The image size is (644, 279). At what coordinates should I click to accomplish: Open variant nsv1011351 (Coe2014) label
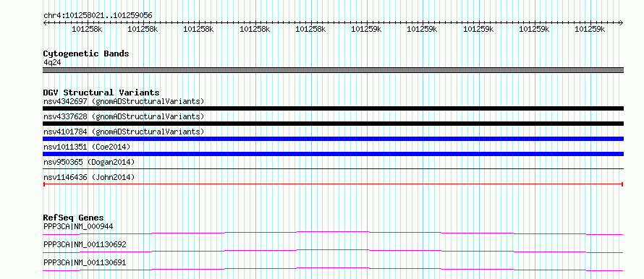click(x=87, y=147)
